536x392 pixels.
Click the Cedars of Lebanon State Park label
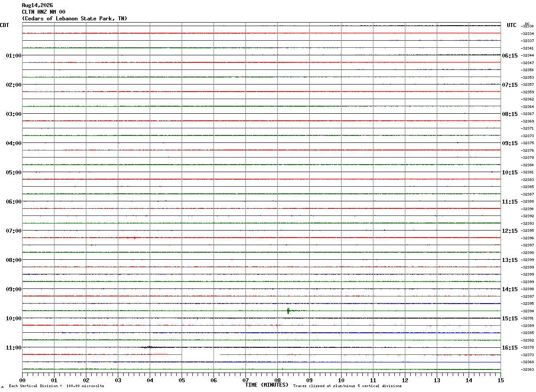point(74,19)
